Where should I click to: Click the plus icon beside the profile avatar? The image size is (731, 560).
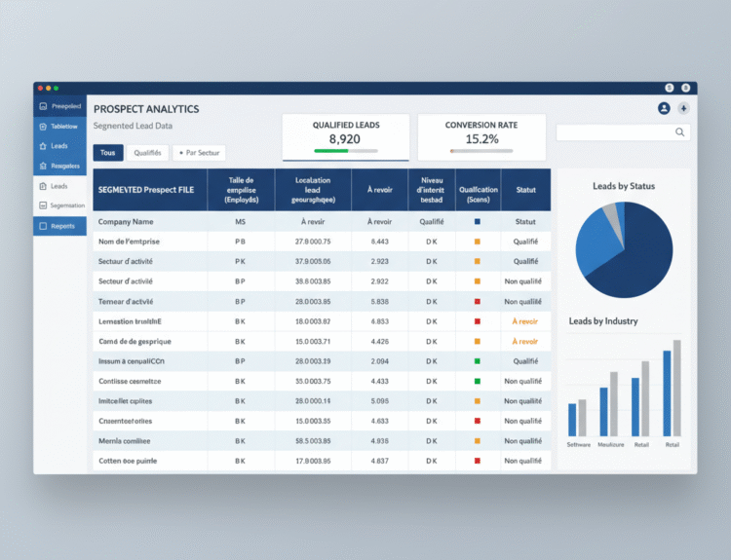tap(683, 108)
